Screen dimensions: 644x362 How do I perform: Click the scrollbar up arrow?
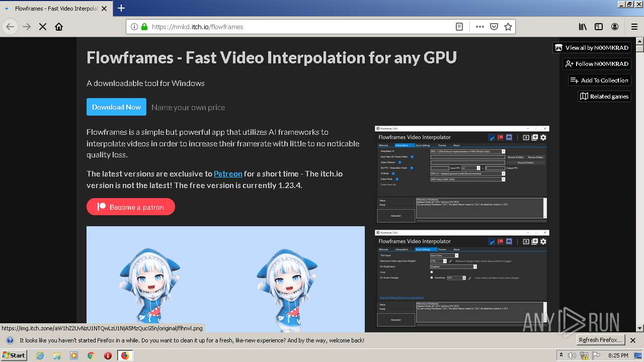point(639,42)
